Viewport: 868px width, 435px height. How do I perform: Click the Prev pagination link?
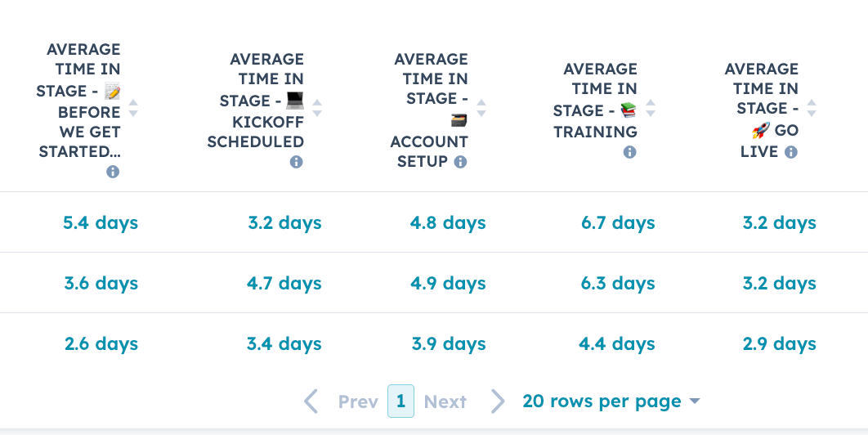click(358, 401)
